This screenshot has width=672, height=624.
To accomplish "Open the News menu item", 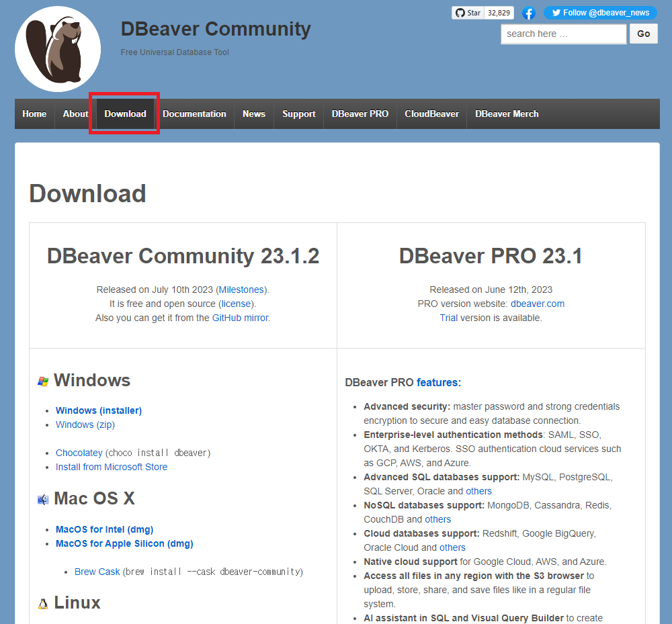I will (x=254, y=114).
